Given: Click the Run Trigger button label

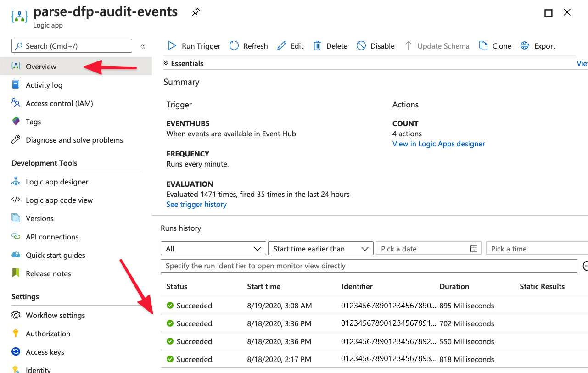Looking at the screenshot, I should coord(201,46).
